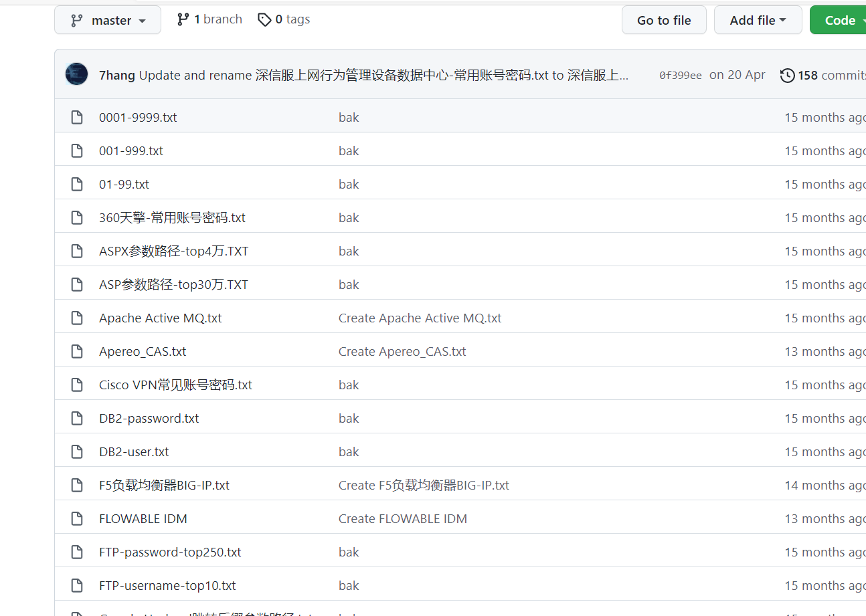Open commit hash 0f399ee
866x616 pixels.
681,76
